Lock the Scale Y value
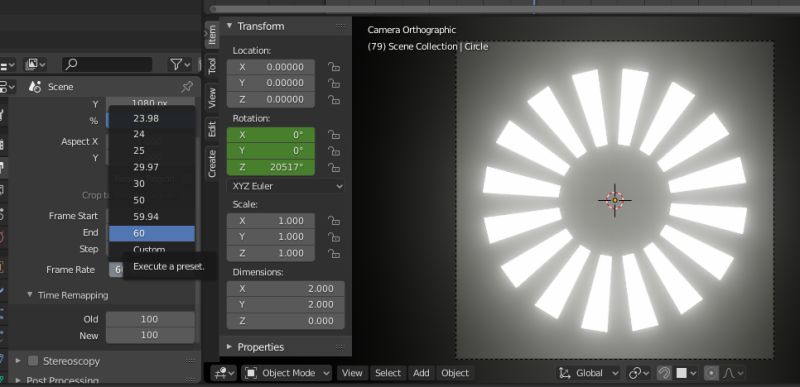 [x=334, y=237]
